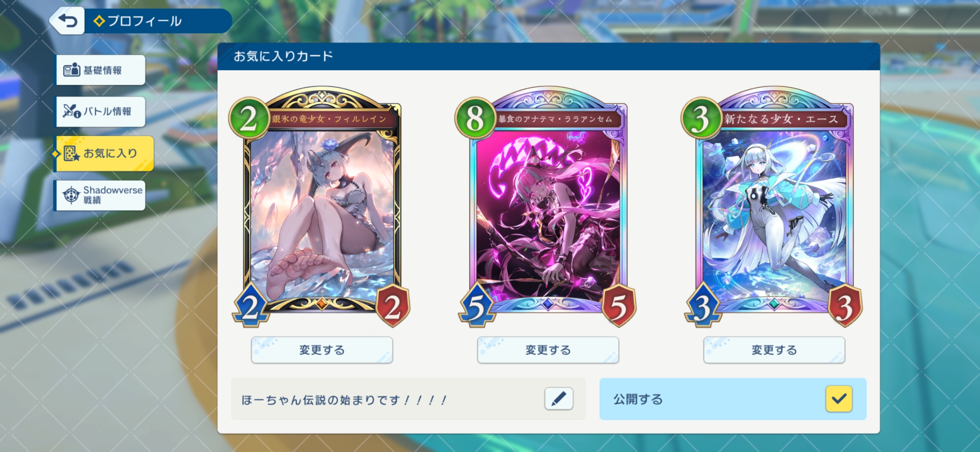980x452 pixels.
Task: Click 変更する under フィルレイン card
Action: point(322,350)
